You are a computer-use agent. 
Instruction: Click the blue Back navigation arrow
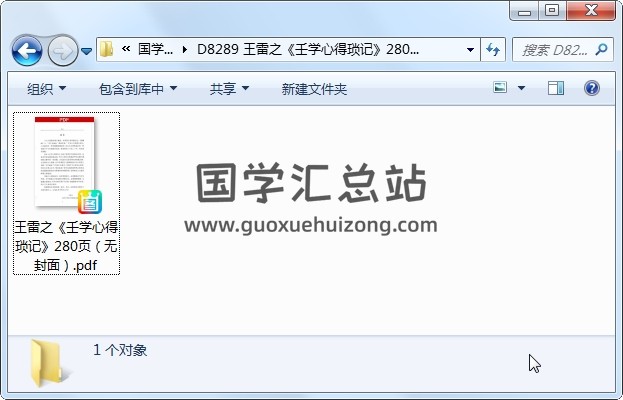[27, 50]
